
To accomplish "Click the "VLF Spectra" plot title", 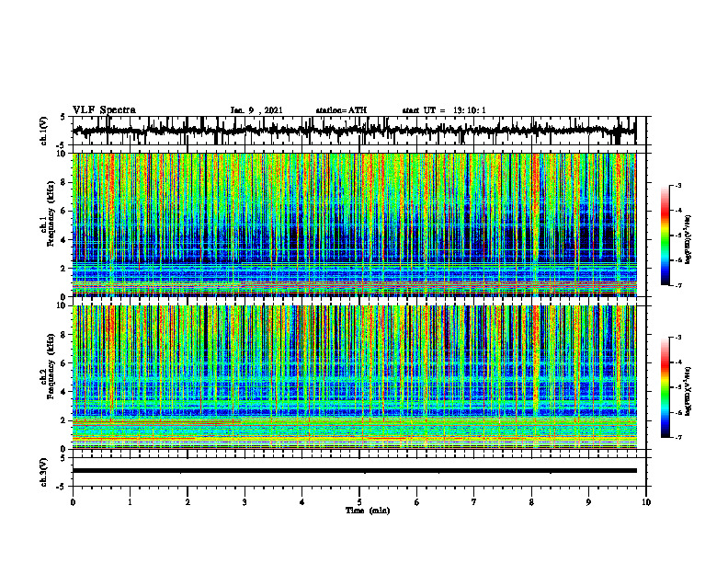I will [104, 110].
